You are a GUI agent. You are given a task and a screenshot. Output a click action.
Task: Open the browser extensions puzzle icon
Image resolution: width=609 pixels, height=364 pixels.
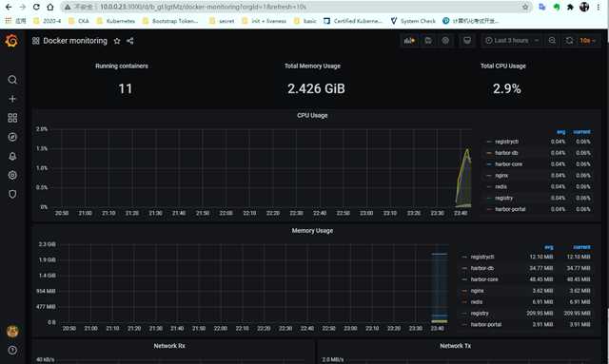point(570,7)
